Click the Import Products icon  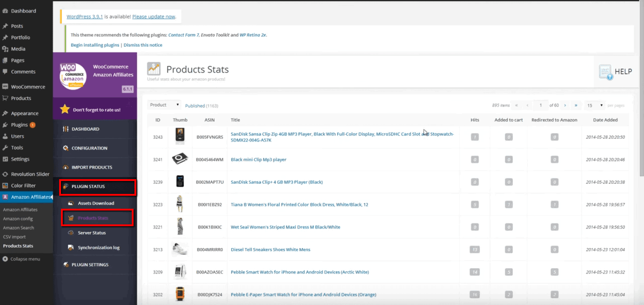[66, 167]
